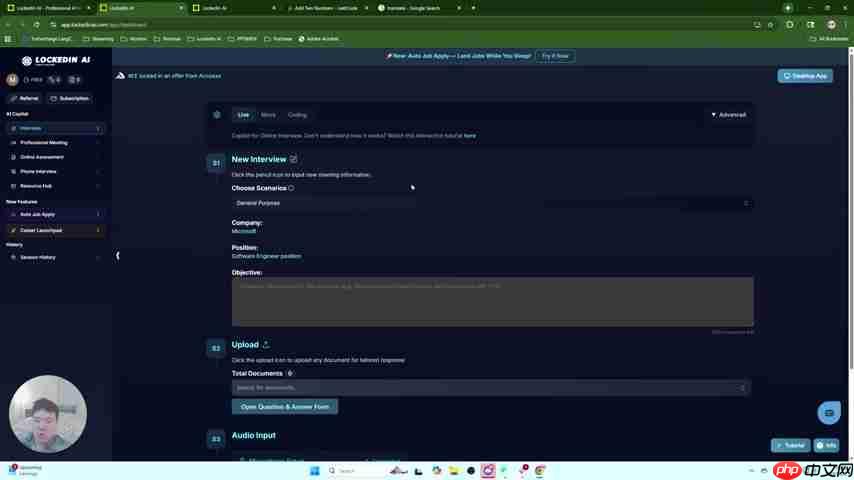Click the LockedIn AI logo
This screenshot has height=480, width=854.
click(x=56, y=60)
